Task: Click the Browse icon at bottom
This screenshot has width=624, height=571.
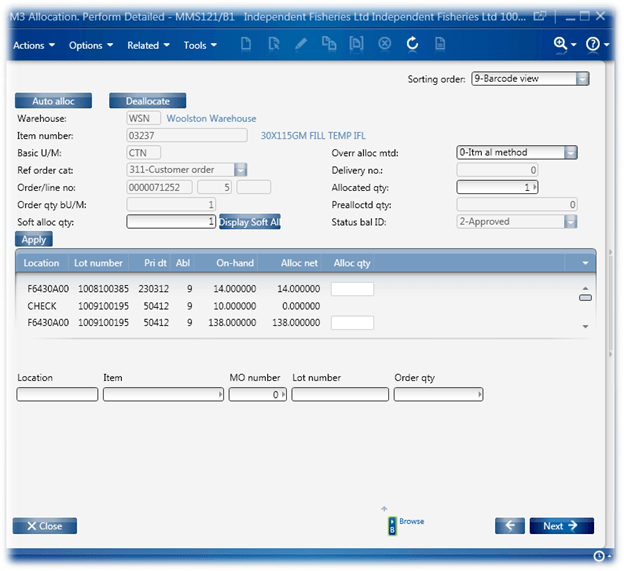Action: (392, 526)
